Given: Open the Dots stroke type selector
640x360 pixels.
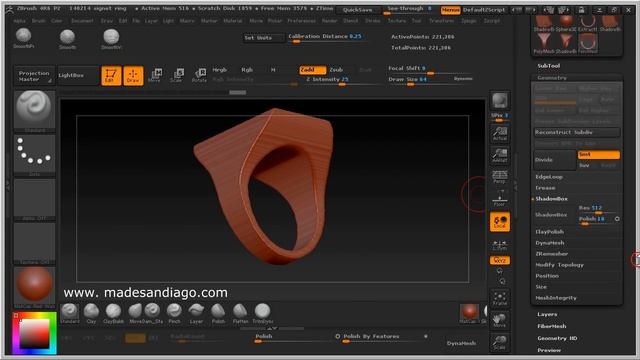Looking at the screenshot, I should tap(34, 154).
